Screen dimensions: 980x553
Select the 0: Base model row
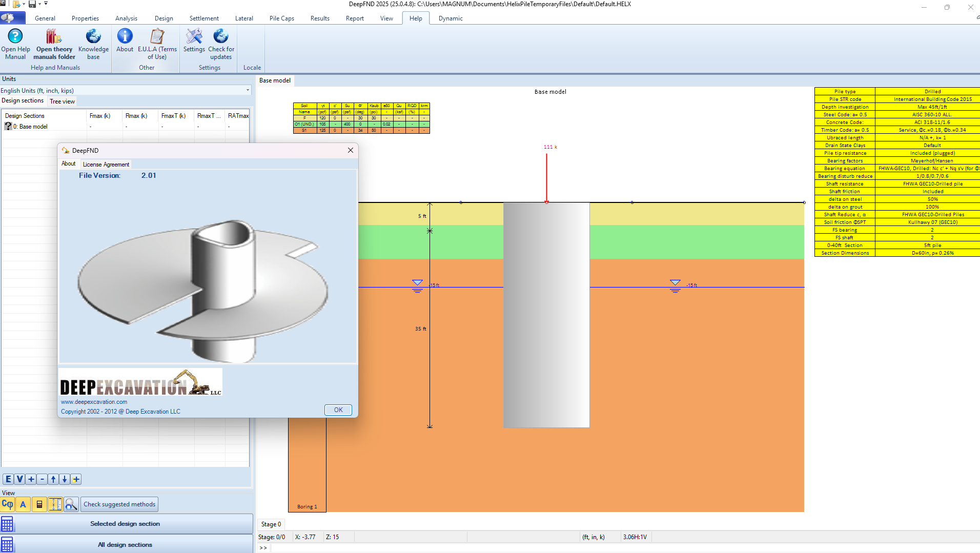126,127
